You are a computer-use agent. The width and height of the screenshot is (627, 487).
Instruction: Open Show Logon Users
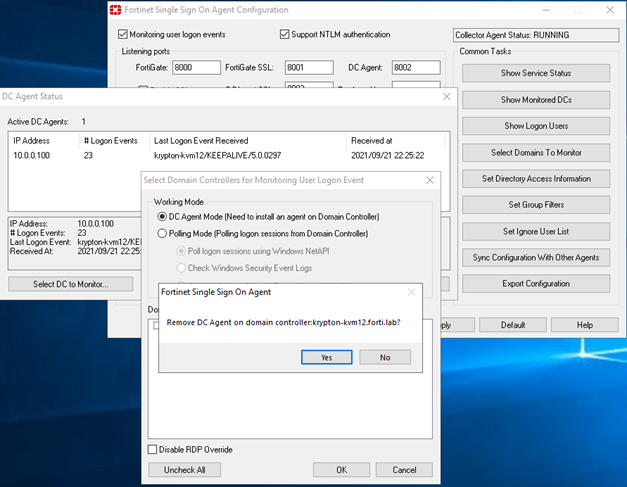(x=536, y=126)
